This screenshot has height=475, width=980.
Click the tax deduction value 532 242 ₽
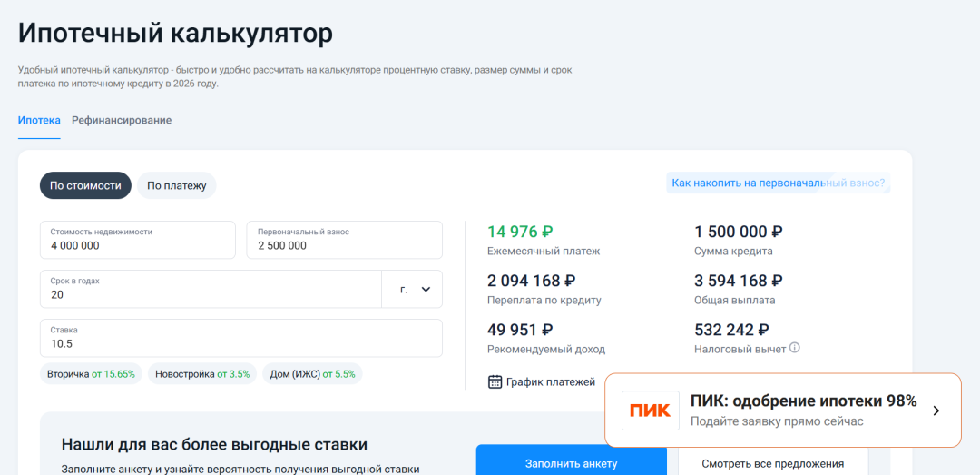(732, 329)
